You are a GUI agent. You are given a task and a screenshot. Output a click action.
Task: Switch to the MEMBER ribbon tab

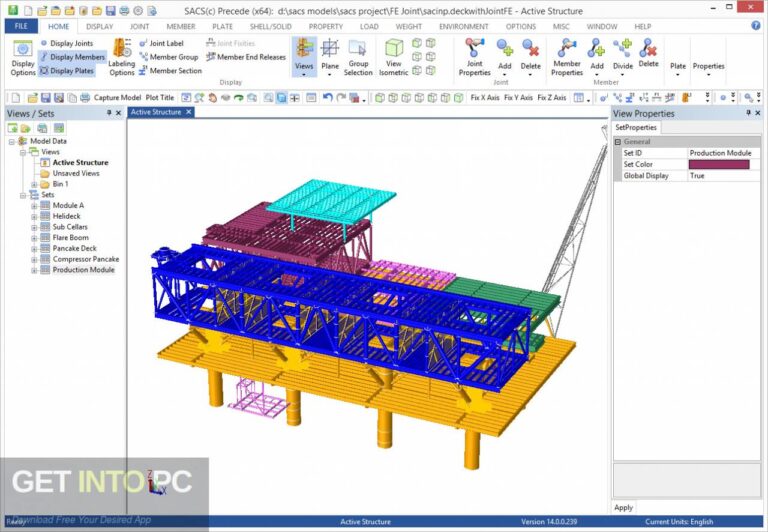click(x=181, y=26)
